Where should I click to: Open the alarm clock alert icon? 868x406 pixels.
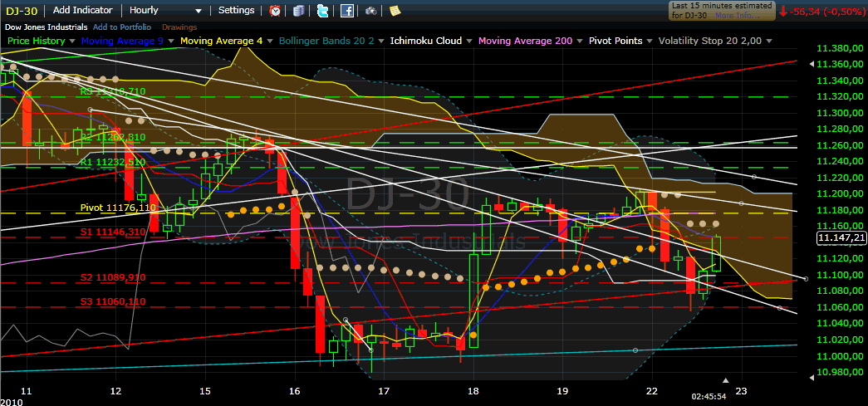click(275, 10)
